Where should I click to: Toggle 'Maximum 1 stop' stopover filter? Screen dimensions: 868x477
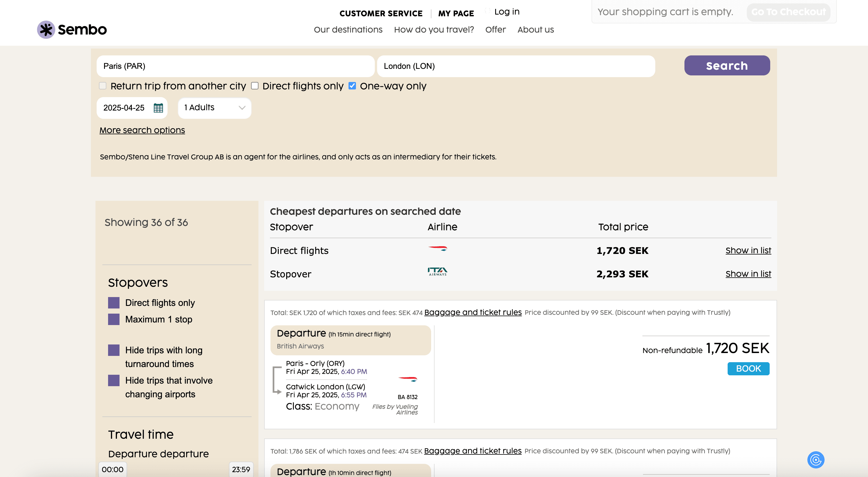[x=114, y=319]
